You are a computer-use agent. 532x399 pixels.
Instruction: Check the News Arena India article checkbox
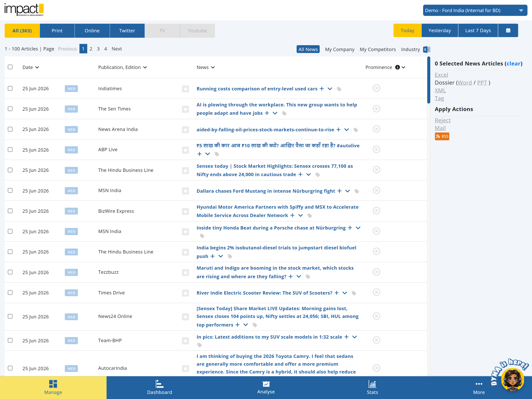click(x=10, y=129)
